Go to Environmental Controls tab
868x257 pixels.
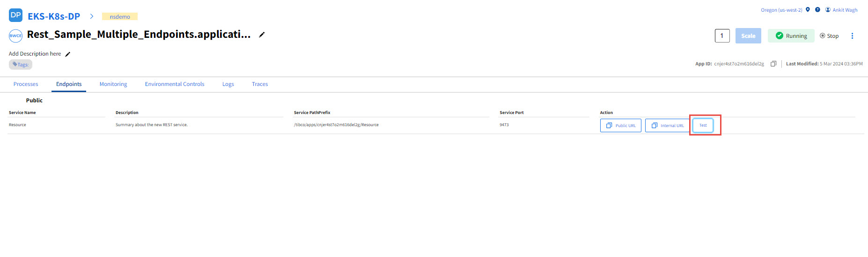175,84
